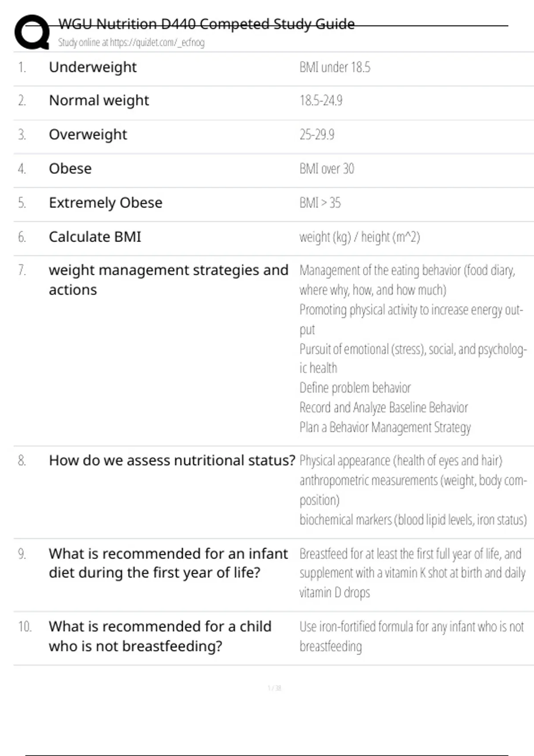534x756 pixels.
Task: Select the infant diet first year question
Action: coord(168,563)
